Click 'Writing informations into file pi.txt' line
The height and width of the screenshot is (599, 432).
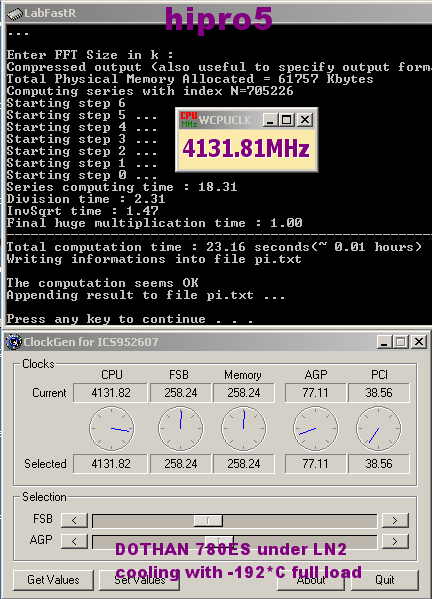click(x=154, y=259)
